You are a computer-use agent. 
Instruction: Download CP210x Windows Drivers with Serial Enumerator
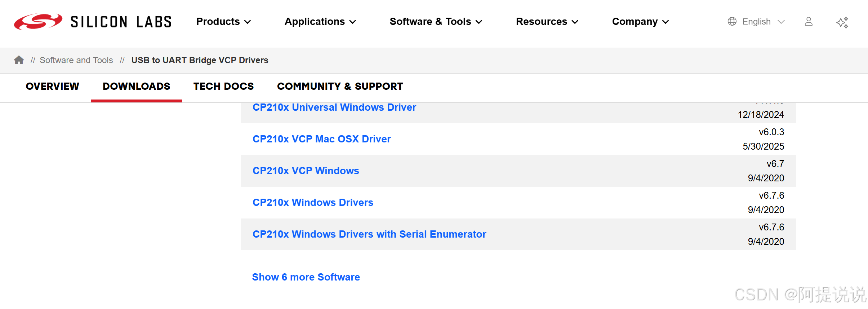[369, 234]
